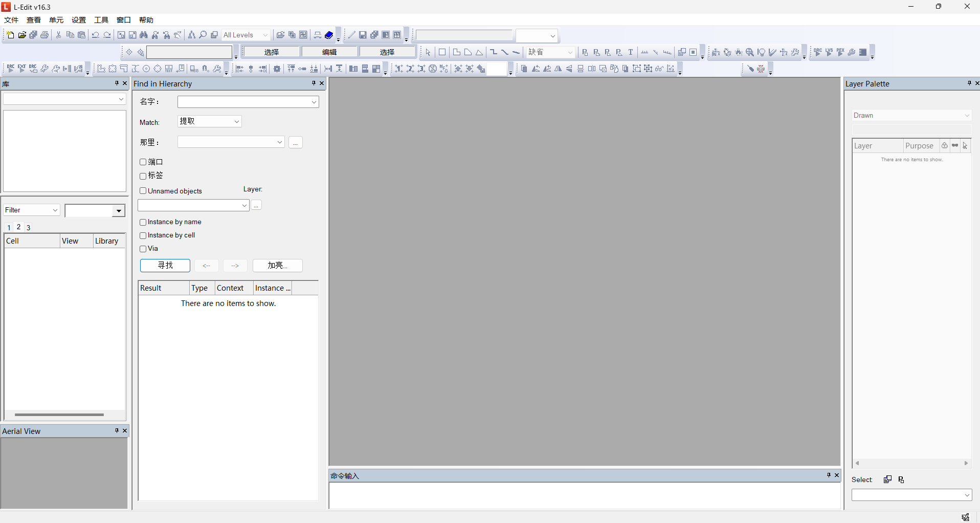This screenshot has height=523, width=980.
Task: Click the Result column header
Action: click(x=164, y=288)
